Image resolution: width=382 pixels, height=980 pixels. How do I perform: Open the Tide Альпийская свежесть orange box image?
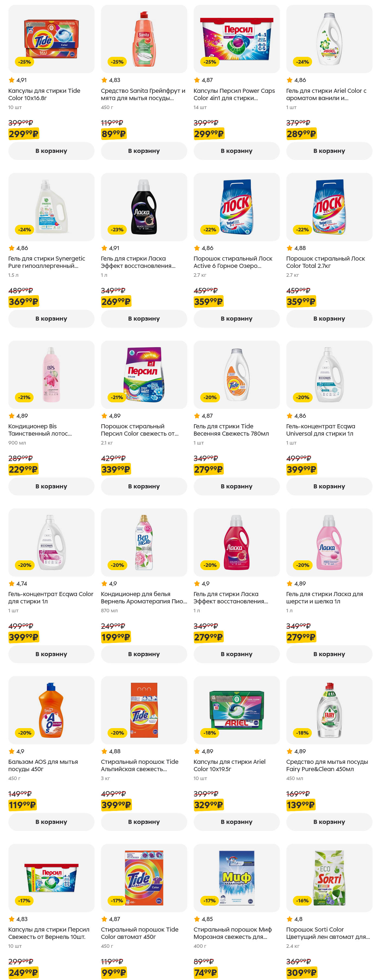(x=144, y=710)
